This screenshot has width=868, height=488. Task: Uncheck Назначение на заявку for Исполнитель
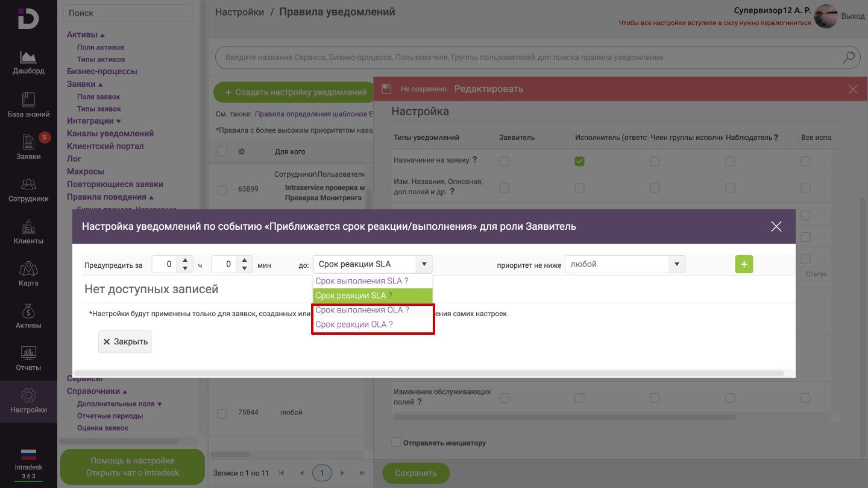coord(579,161)
